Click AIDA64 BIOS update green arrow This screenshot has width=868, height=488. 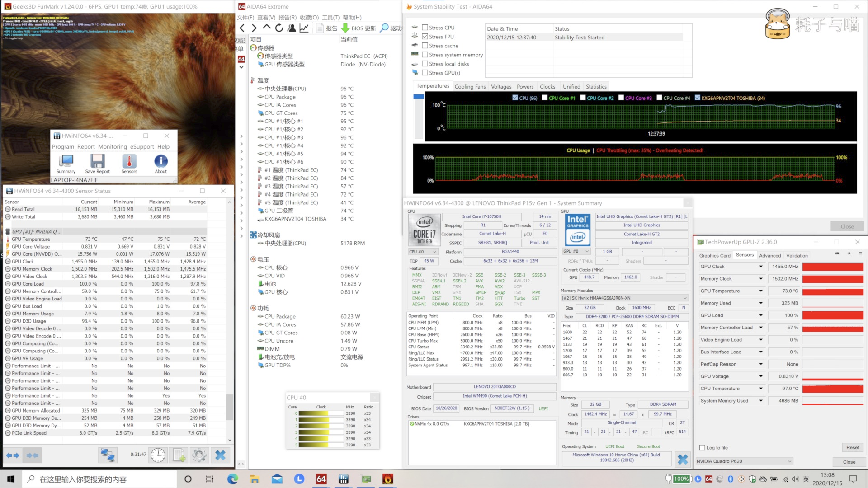pos(345,28)
